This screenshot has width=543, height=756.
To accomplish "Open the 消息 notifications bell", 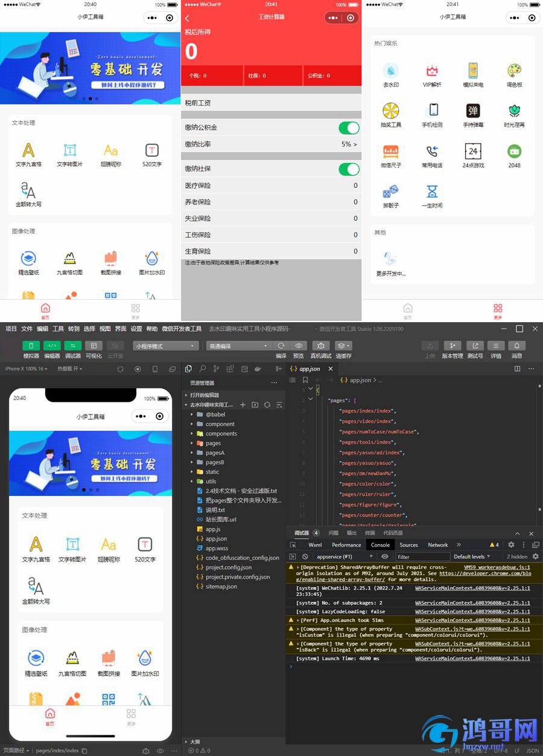I will click(x=516, y=346).
